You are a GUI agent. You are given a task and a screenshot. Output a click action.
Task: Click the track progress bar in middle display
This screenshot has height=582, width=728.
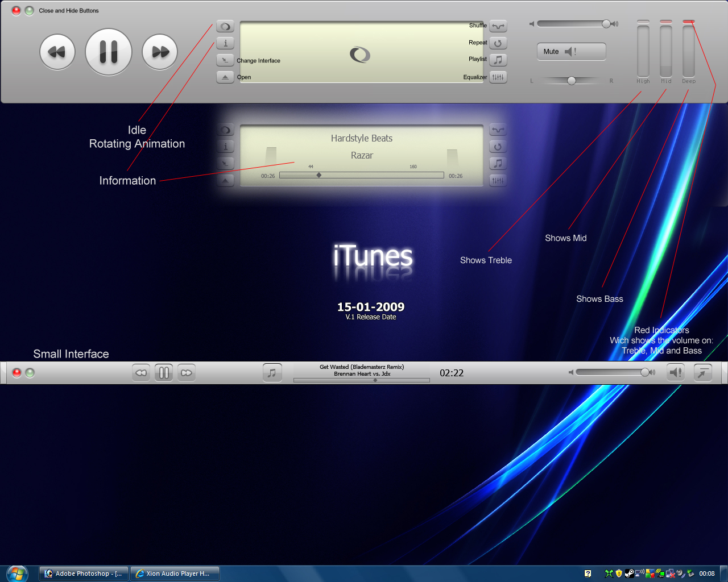(362, 175)
